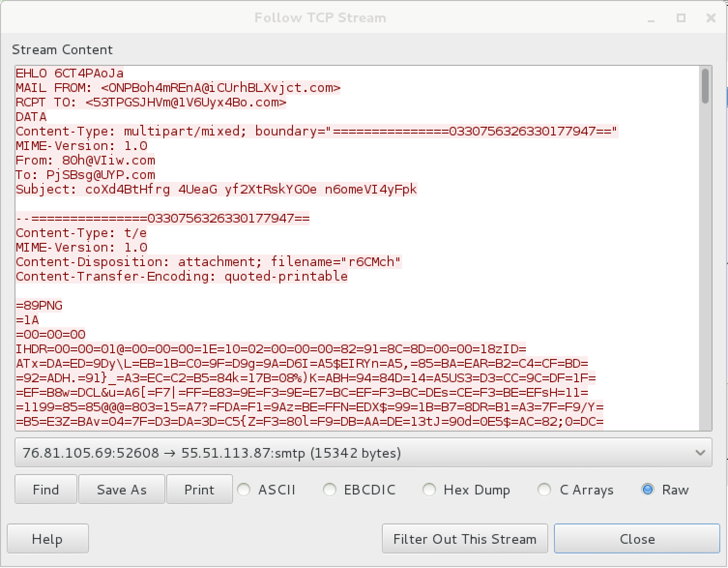
Task: Click the stream content vertical scrollbar thumb
Action: [x=705, y=86]
